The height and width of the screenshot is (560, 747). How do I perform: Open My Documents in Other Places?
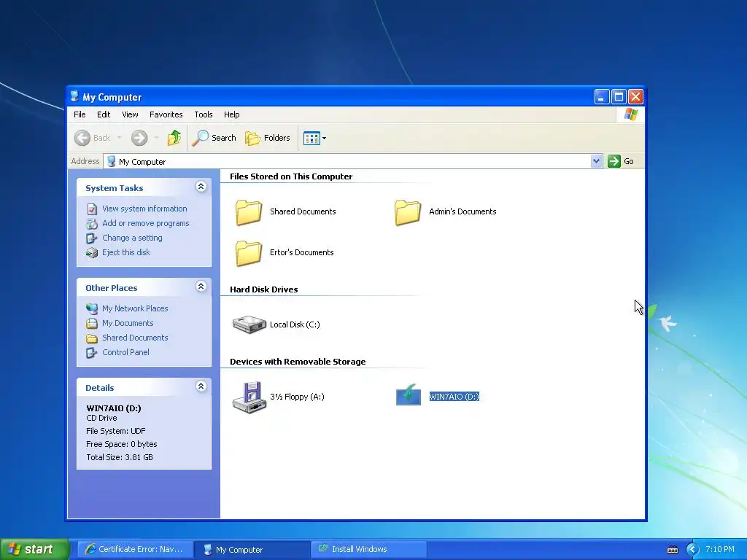128,323
